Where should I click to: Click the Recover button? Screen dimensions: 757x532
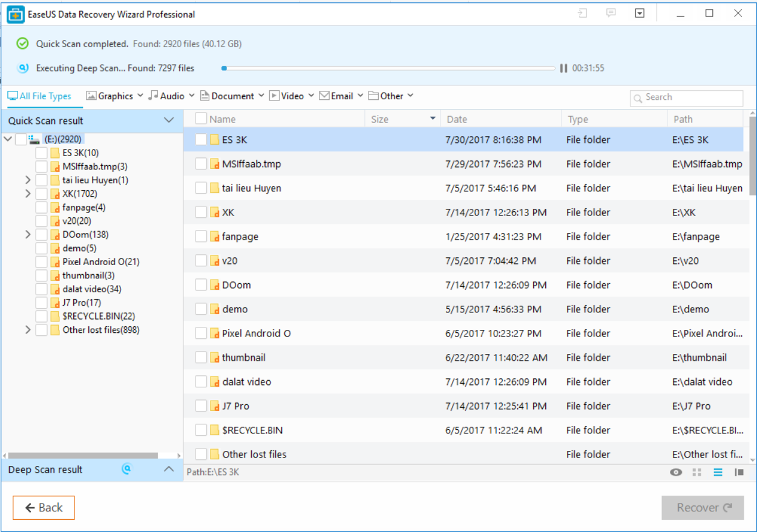(x=703, y=508)
